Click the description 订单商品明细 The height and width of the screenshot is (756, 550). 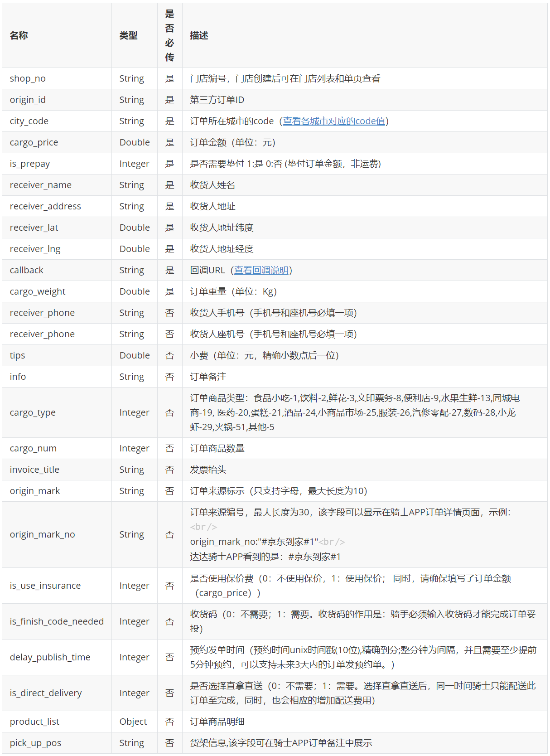(x=217, y=722)
